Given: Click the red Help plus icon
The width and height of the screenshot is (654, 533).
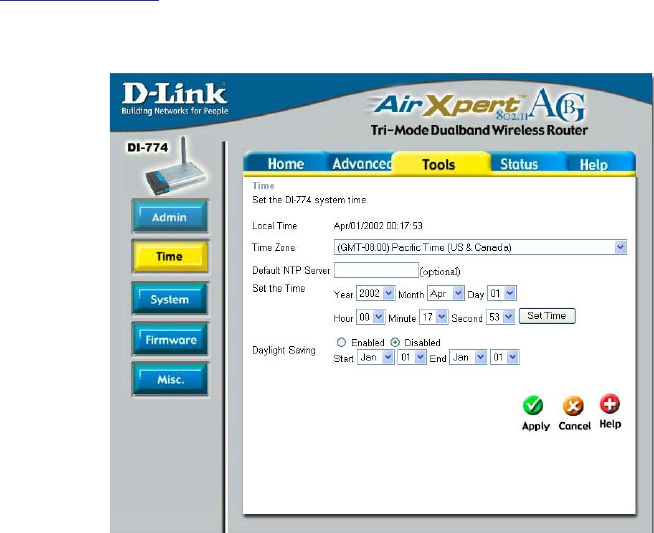Looking at the screenshot, I should pyautogui.click(x=610, y=403).
